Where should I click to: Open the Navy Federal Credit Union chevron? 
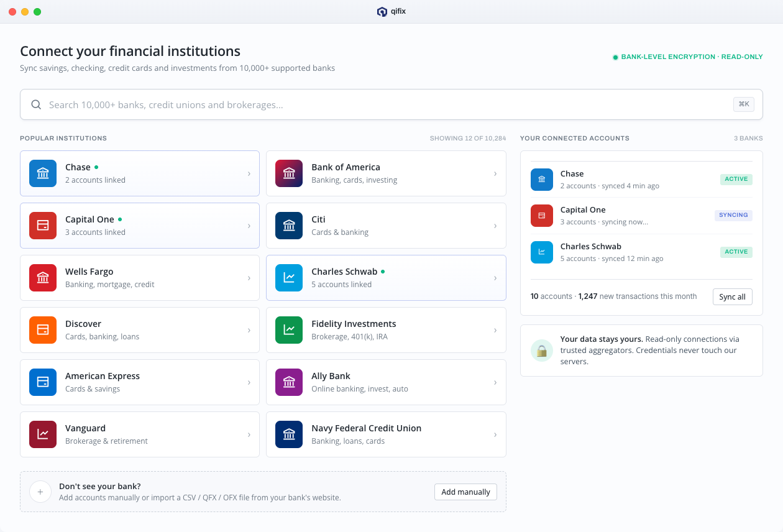(495, 434)
